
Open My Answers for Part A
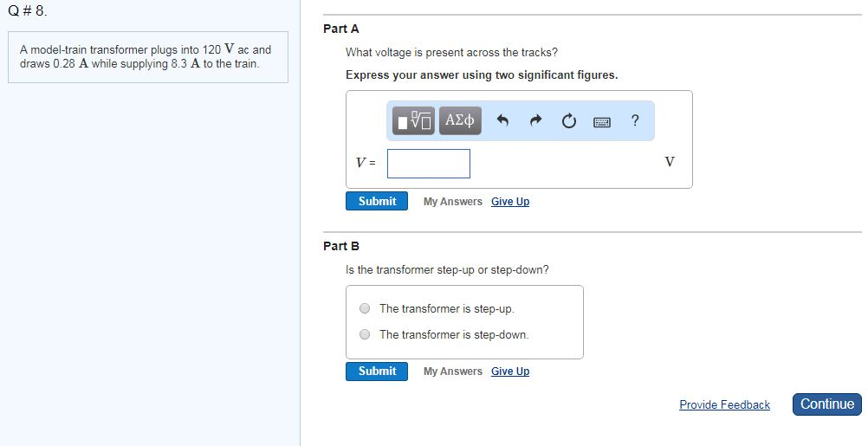452,202
